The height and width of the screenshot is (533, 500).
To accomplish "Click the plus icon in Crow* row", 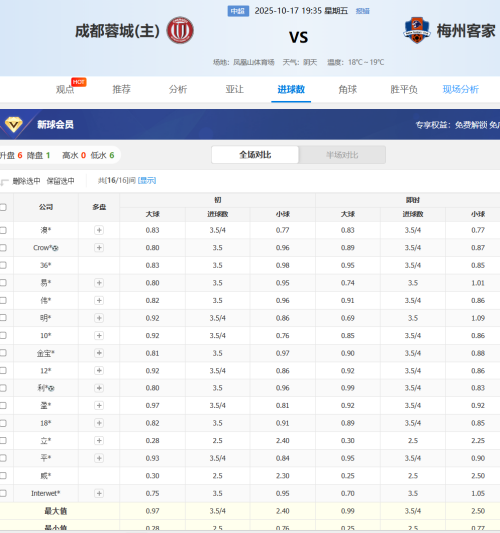I will tap(99, 248).
